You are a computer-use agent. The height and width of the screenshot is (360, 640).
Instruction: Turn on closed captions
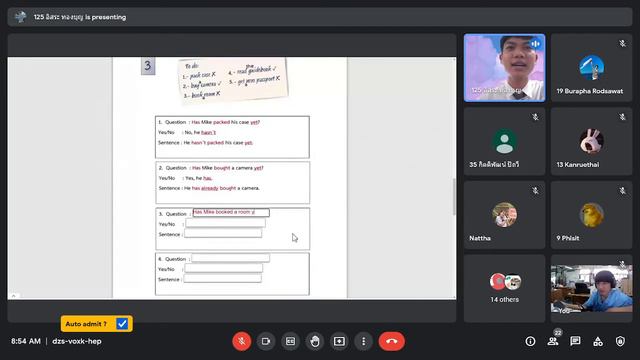coord(290,341)
